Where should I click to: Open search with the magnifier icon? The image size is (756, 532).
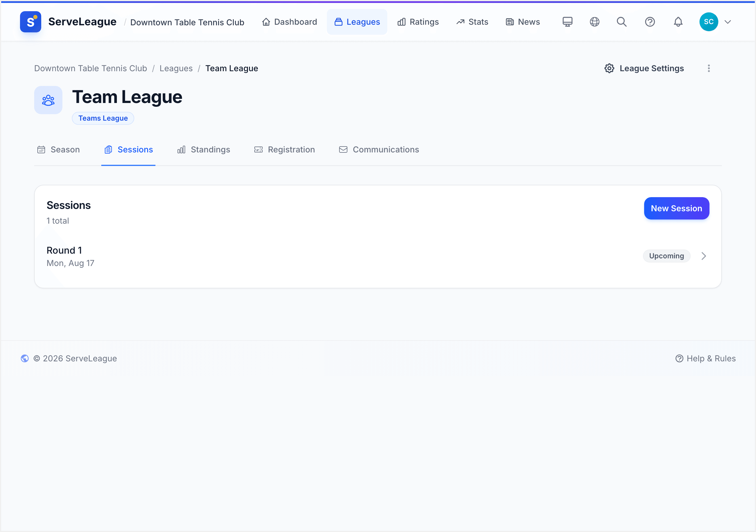[622, 22]
